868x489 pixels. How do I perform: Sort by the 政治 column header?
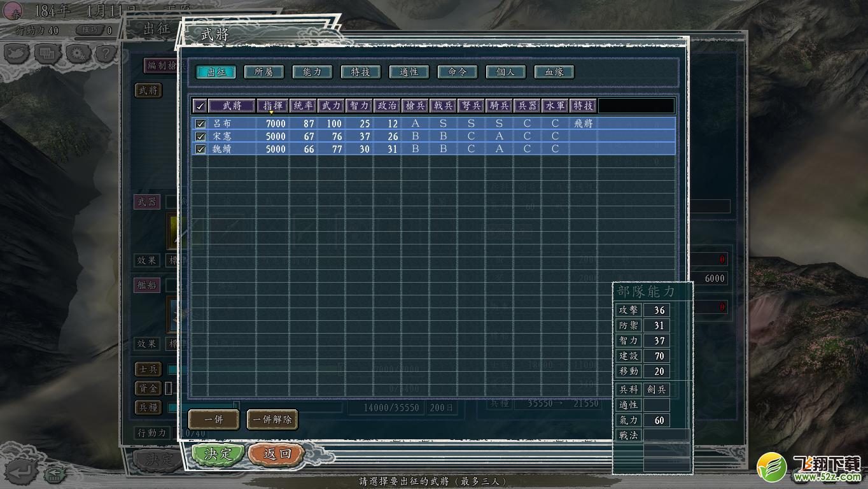[387, 106]
